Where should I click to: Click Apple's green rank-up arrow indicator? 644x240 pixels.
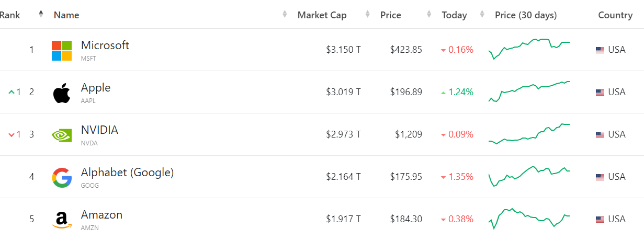tap(12, 92)
